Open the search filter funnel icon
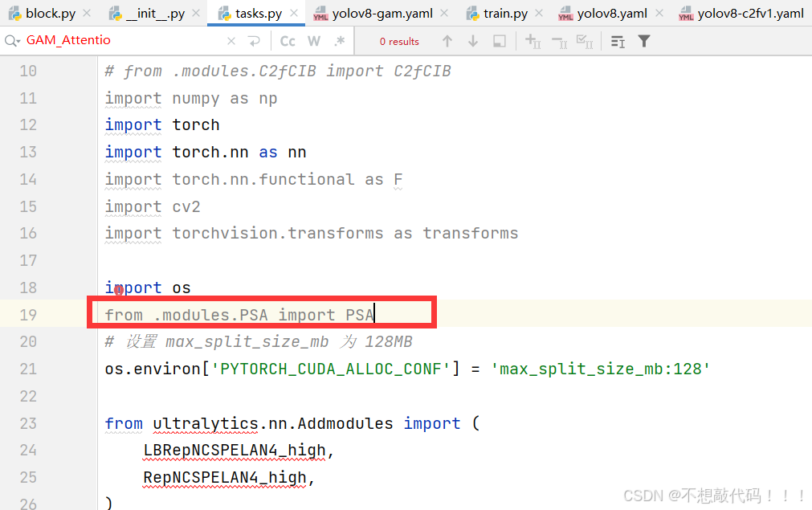 tap(643, 41)
